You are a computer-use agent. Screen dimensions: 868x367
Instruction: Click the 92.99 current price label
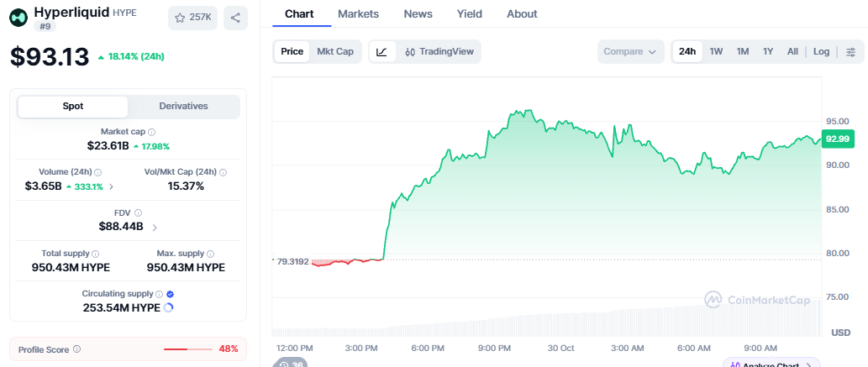pos(836,139)
